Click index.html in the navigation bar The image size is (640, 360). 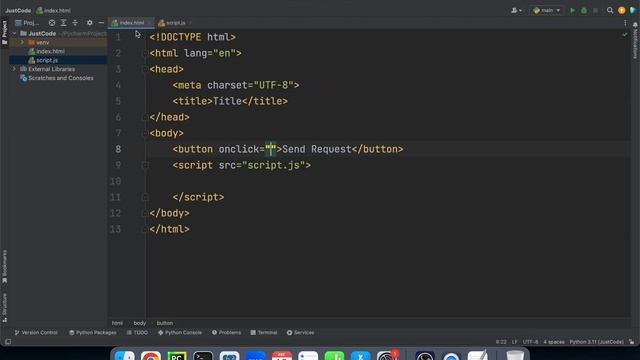tap(53, 11)
